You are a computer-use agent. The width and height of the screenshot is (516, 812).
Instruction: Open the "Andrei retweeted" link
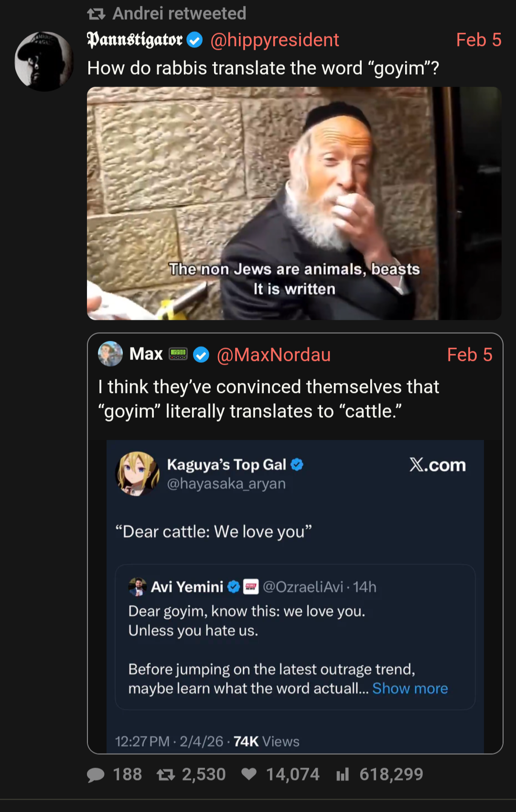[179, 14]
